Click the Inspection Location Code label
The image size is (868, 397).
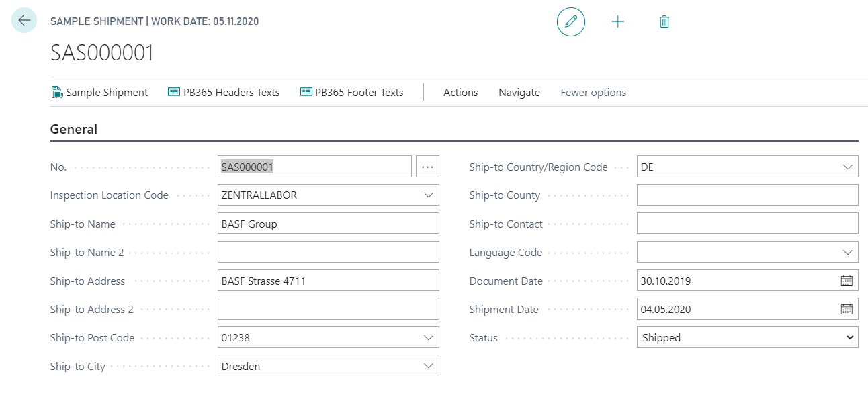click(109, 195)
